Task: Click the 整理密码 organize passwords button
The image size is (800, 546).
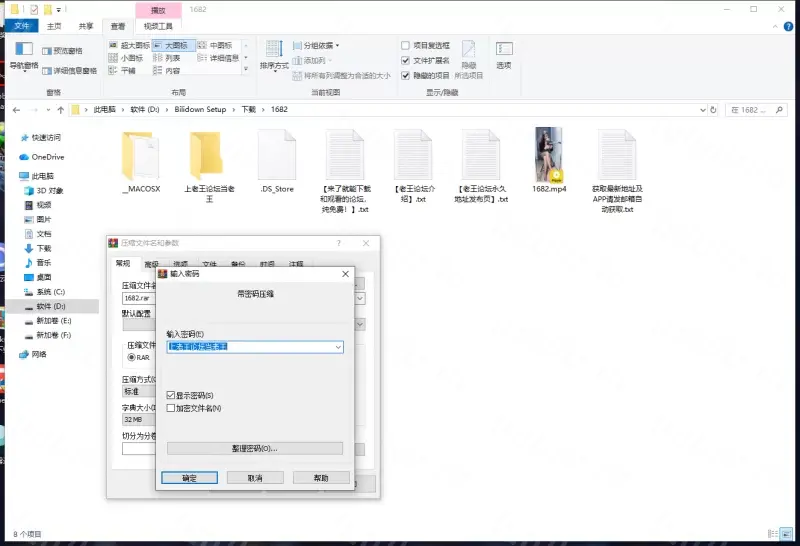Action: (254, 449)
